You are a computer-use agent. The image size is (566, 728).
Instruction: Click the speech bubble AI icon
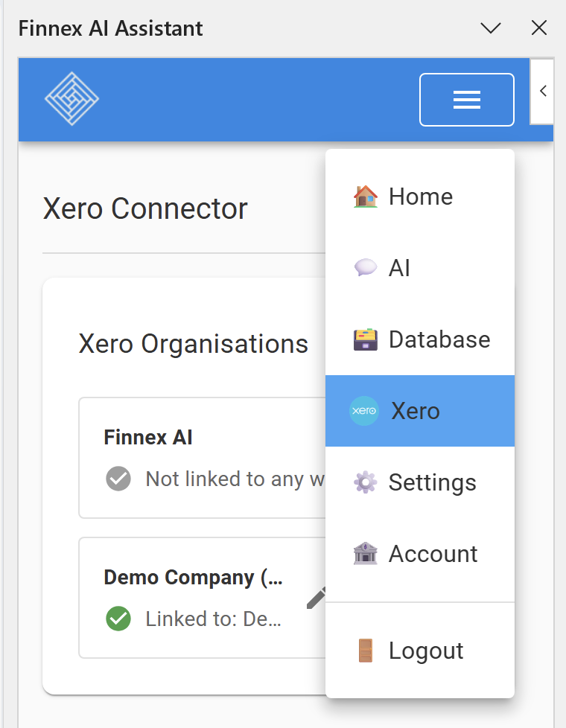click(x=365, y=267)
